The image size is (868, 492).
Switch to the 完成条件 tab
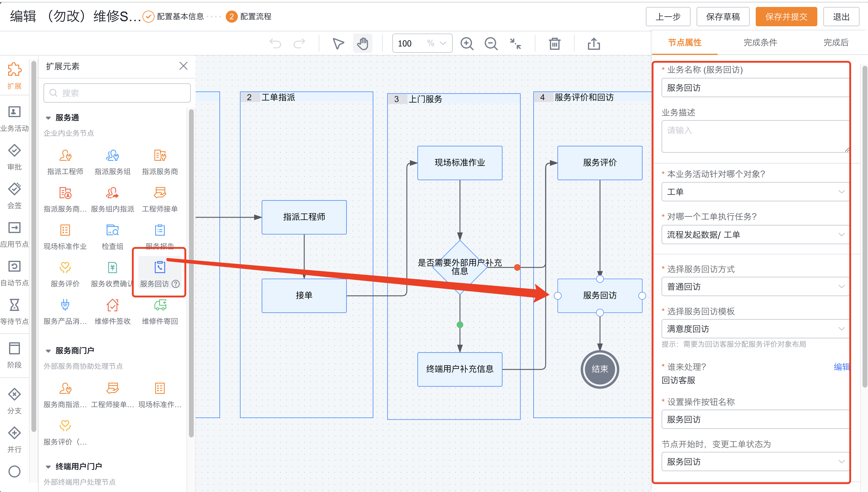760,43
